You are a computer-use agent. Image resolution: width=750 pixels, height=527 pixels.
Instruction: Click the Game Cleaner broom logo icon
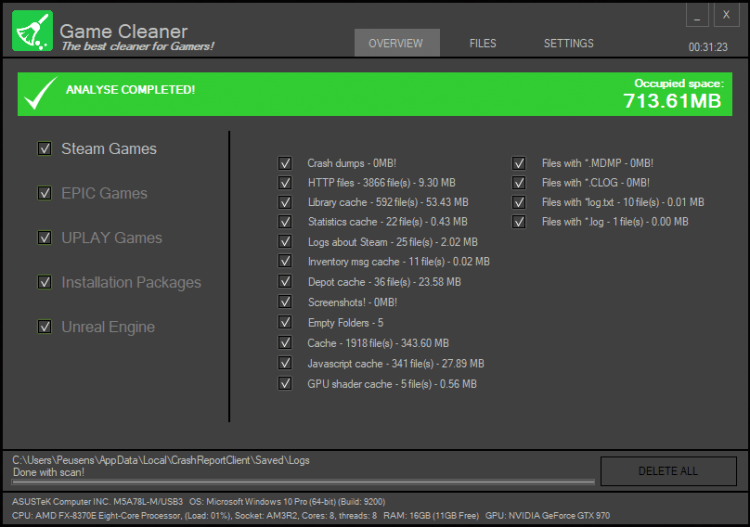32,31
